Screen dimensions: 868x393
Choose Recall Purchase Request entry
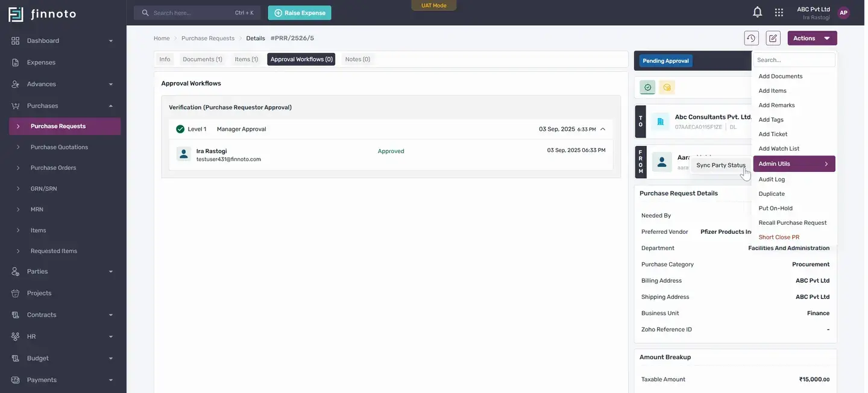point(794,223)
